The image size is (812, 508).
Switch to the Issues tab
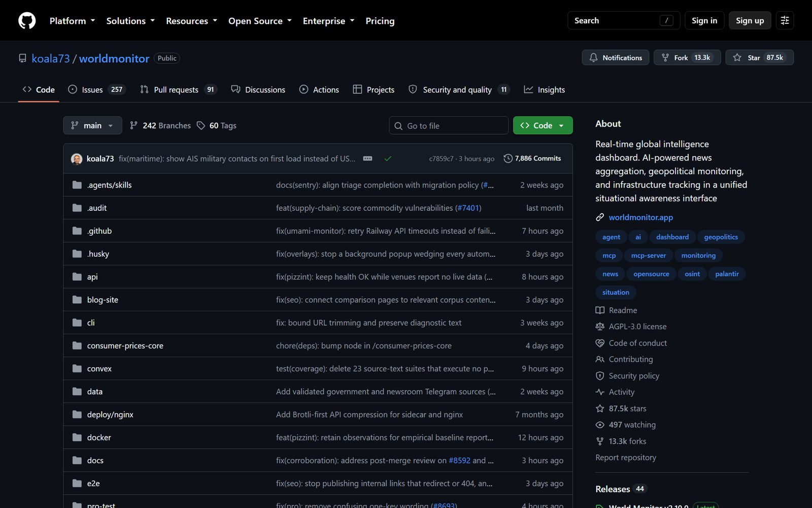click(96, 89)
